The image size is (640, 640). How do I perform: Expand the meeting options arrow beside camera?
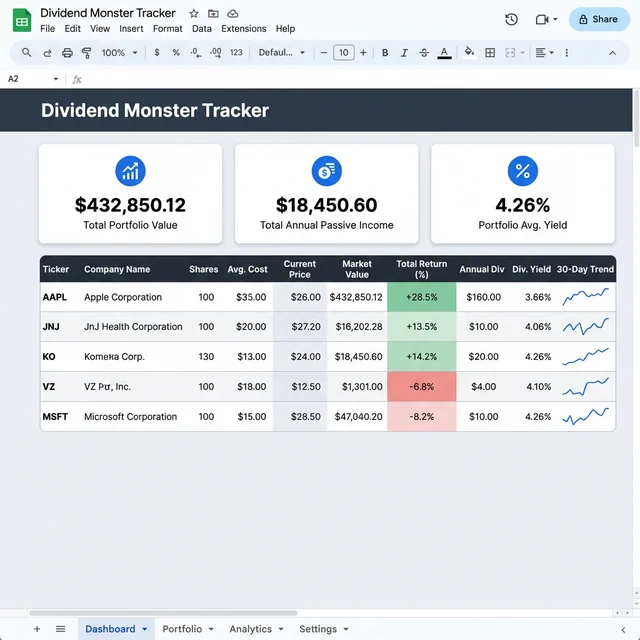555,19
